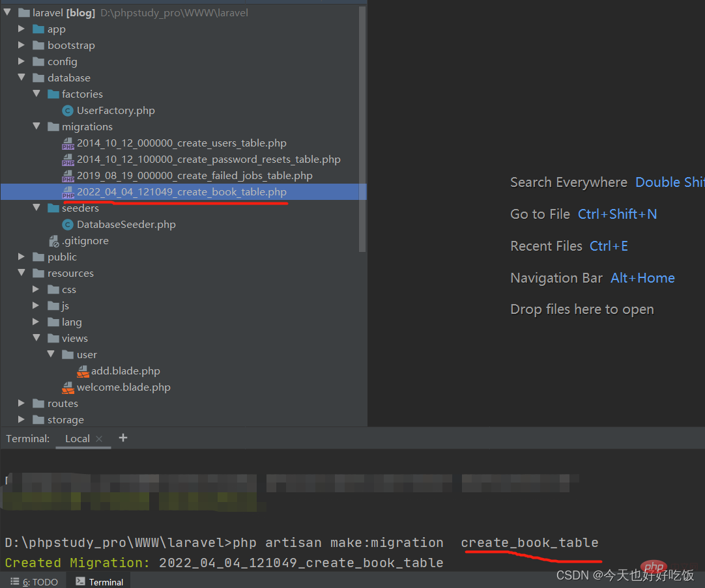Image resolution: width=705 pixels, height=588 pixels.
Task: Click the storage folder icon
Action: 38,419
